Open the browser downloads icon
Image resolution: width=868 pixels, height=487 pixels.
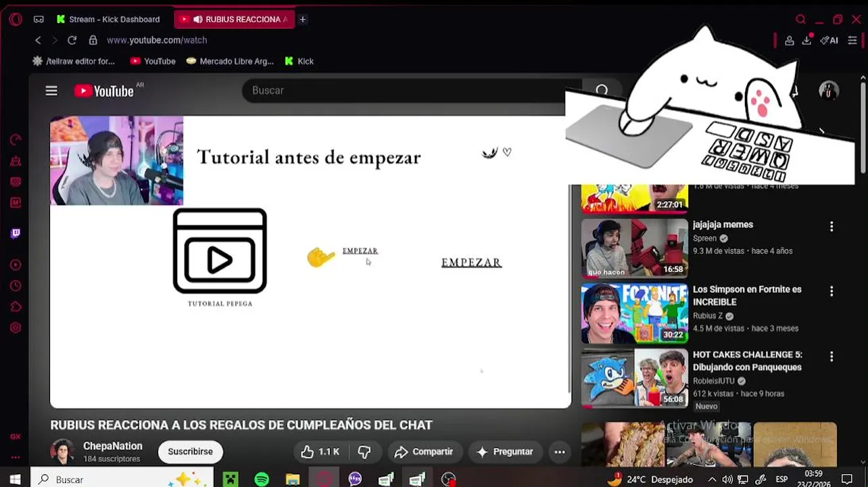(806, 41)
